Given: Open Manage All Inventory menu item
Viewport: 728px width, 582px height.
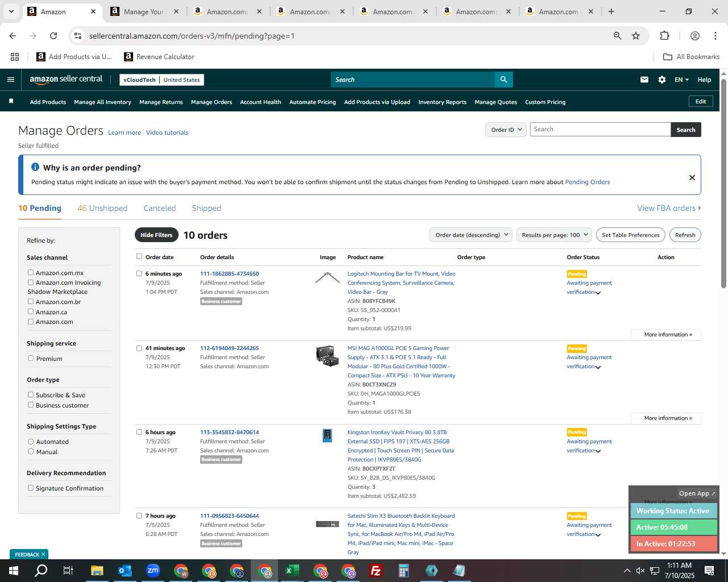Looking at the screenshot, I should [x=102, y=102].
